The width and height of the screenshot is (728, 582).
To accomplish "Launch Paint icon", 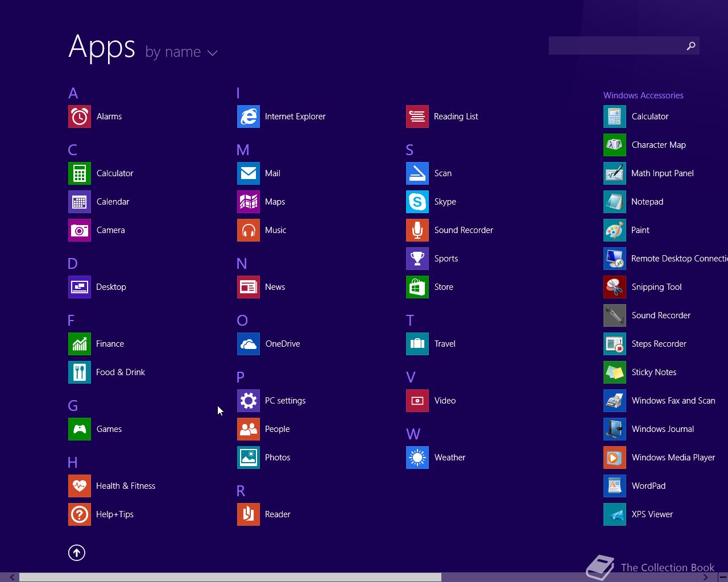I will (615, 230).
